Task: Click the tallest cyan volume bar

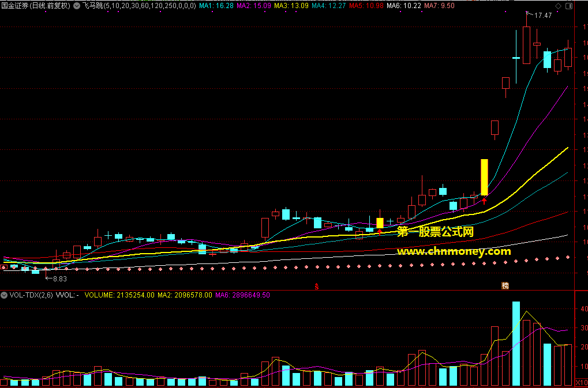Action: tap(516, 344)
